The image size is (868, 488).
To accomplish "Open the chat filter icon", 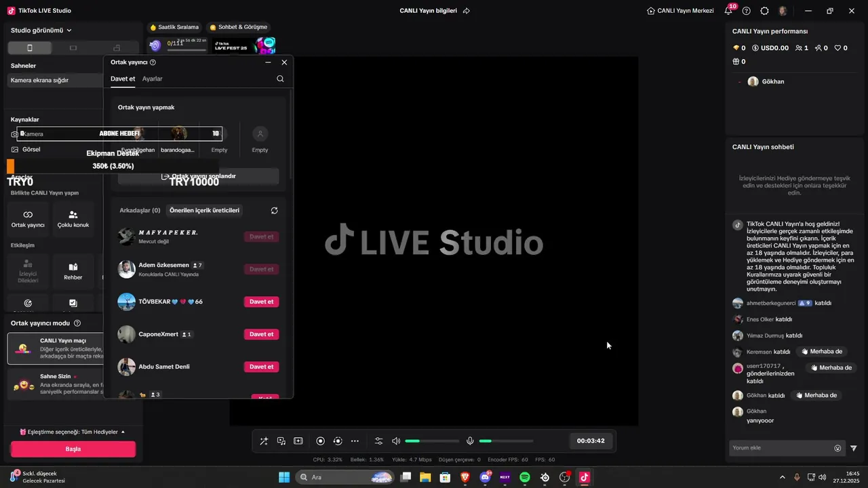I will (x=854, y=448).
